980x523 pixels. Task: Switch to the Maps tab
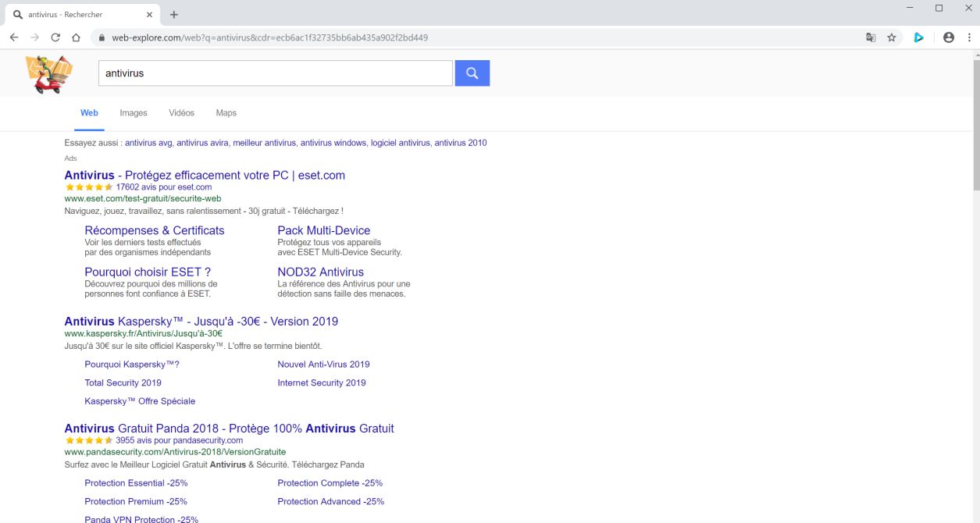point(226,113)
